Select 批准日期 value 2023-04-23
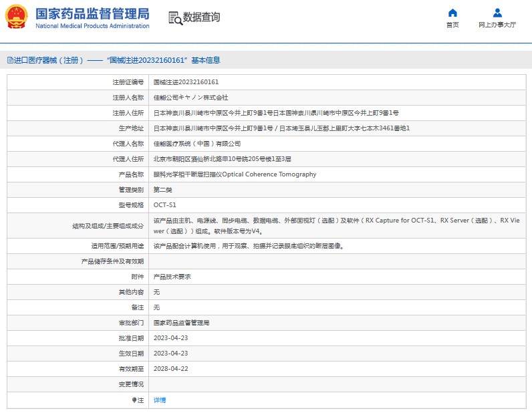This screenshot has height=413, width=532. pos(170,338)
